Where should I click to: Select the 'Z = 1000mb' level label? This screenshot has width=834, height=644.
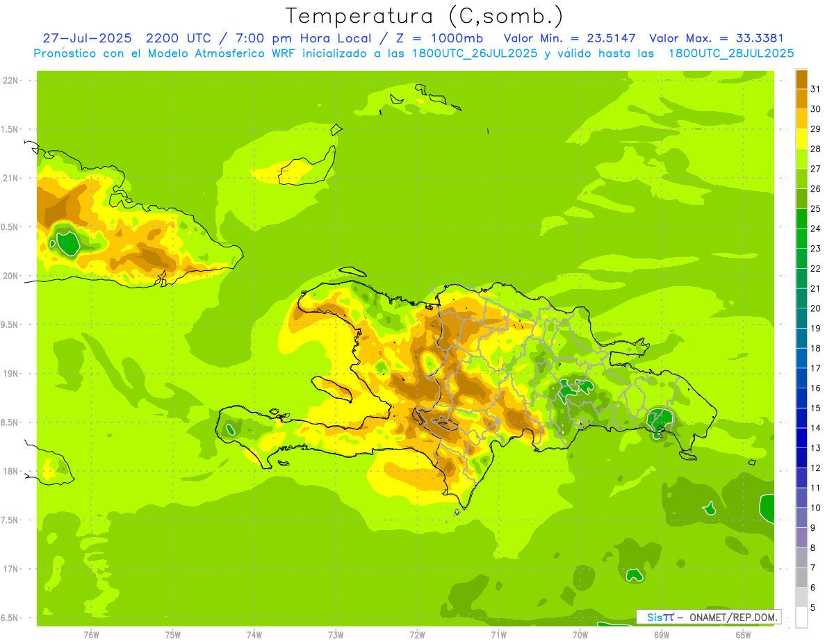click(440, 38)
